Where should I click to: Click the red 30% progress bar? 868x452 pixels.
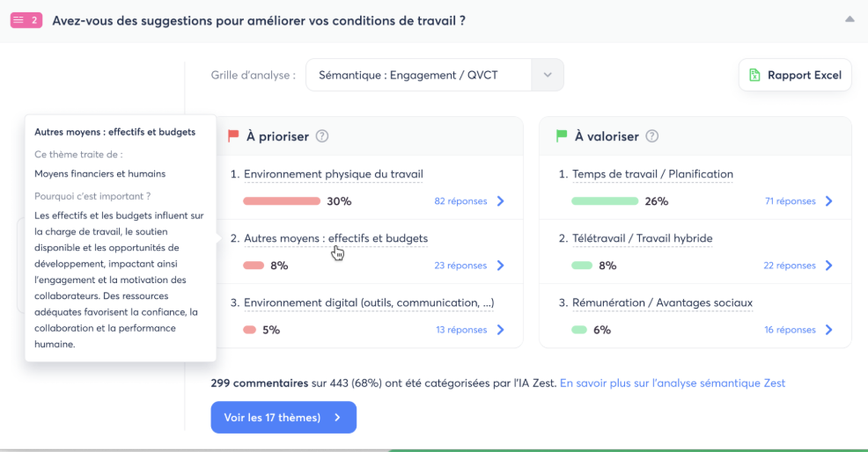tap(282, 201)
